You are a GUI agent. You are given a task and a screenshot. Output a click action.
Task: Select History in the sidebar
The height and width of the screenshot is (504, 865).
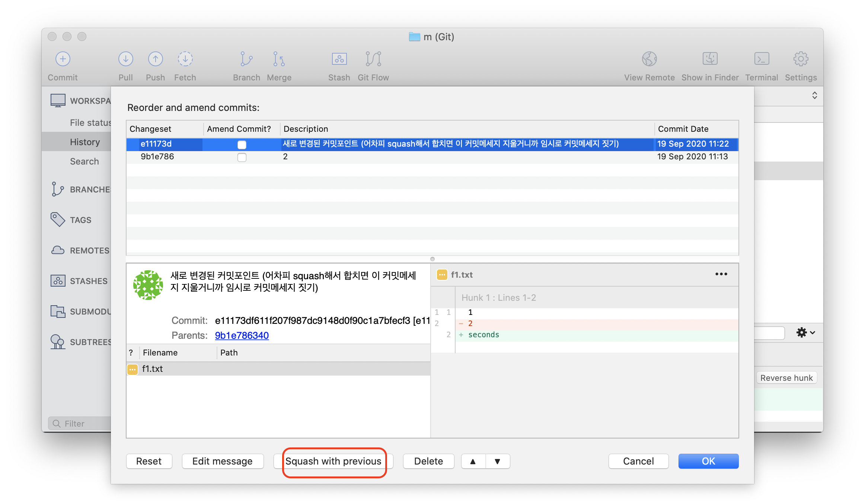[x=85, y=142]
